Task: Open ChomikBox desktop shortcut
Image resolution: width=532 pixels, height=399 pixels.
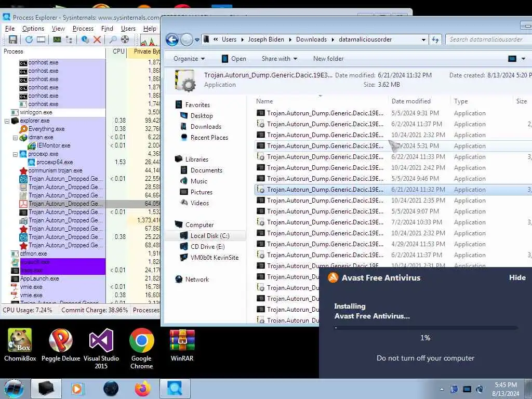Action: 20,344
